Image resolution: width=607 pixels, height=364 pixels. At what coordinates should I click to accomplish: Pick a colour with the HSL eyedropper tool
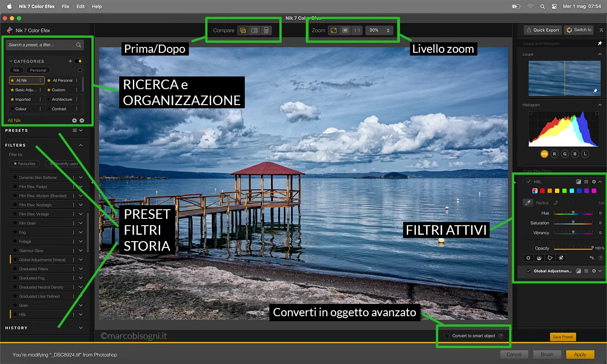click(528, 203)
